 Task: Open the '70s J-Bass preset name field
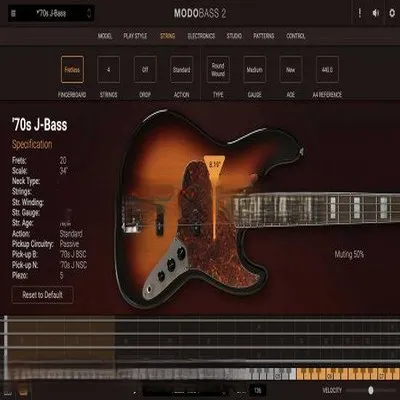tap(51, 13)
